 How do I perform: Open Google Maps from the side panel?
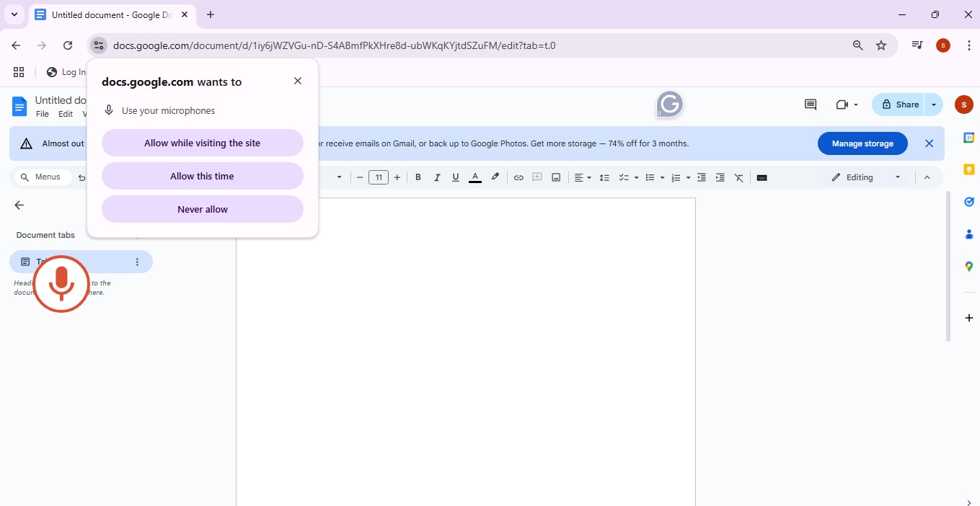point(969,267)
